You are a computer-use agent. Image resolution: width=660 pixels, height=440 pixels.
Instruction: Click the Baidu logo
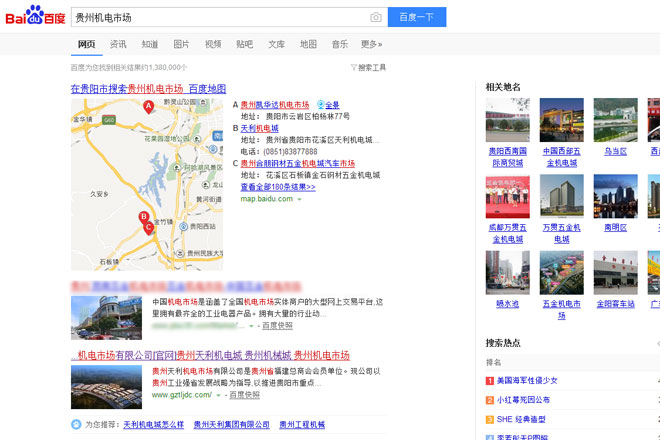[x=35, y=16]
